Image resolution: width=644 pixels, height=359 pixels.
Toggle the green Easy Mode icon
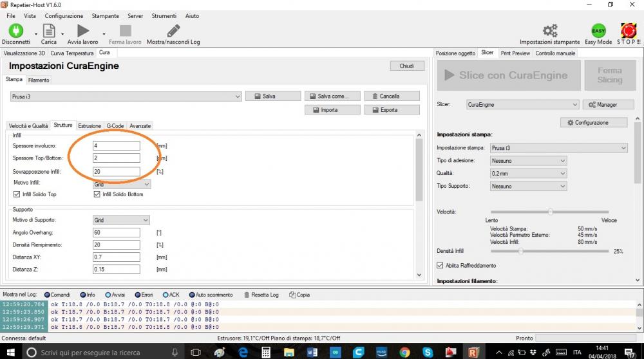click(598, 31)
